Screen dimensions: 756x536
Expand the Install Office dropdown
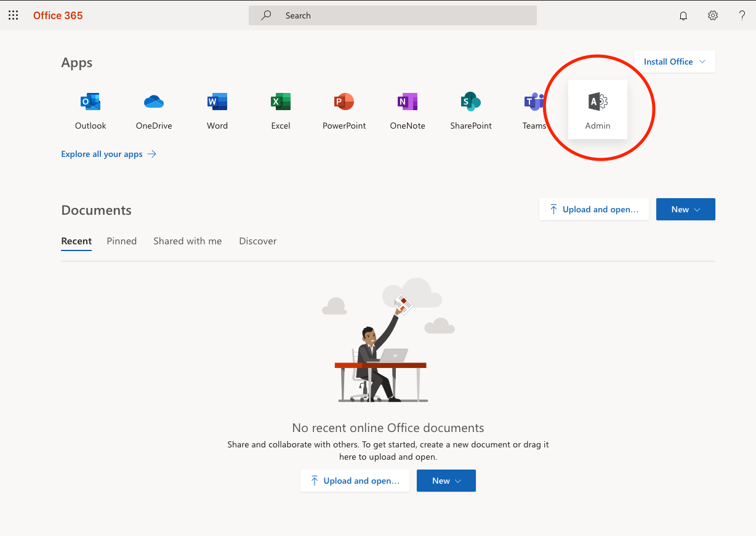[x=674, y=62]
